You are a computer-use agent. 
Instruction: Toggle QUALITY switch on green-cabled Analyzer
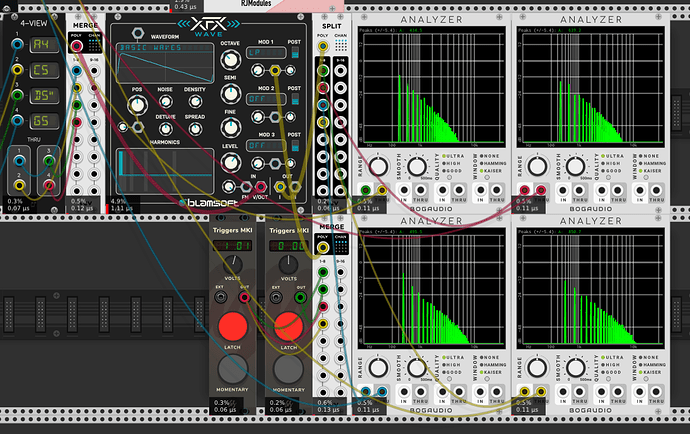coord(449,177)
